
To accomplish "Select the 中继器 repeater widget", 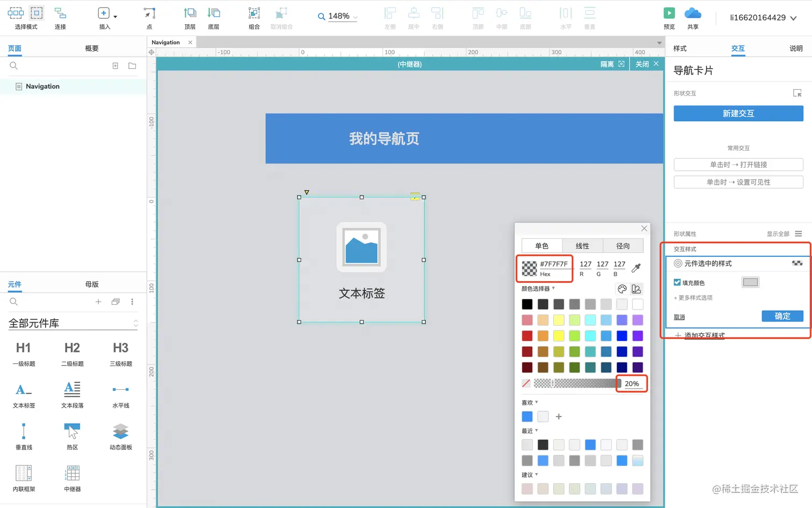I will [x=73, y=478].
